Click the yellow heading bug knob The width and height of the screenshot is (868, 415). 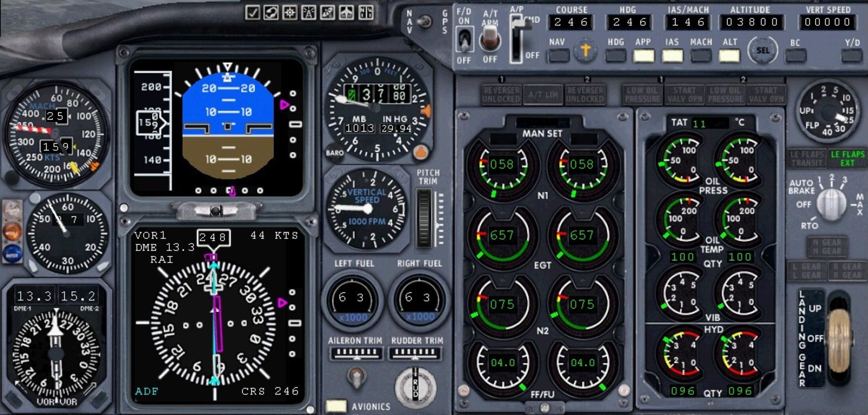click(x=585, y=51)
